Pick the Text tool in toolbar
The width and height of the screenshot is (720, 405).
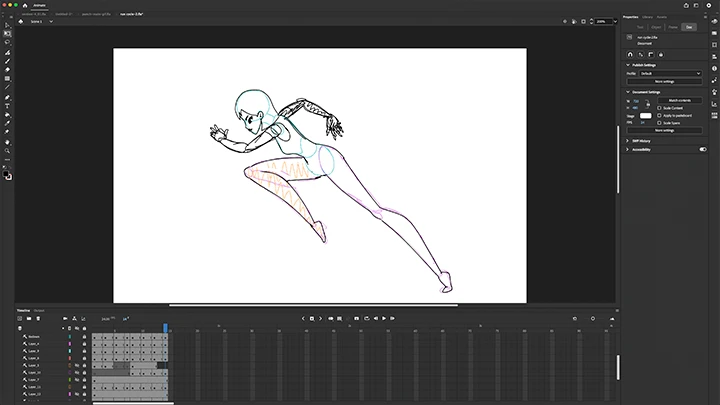(x=7, y=105)
